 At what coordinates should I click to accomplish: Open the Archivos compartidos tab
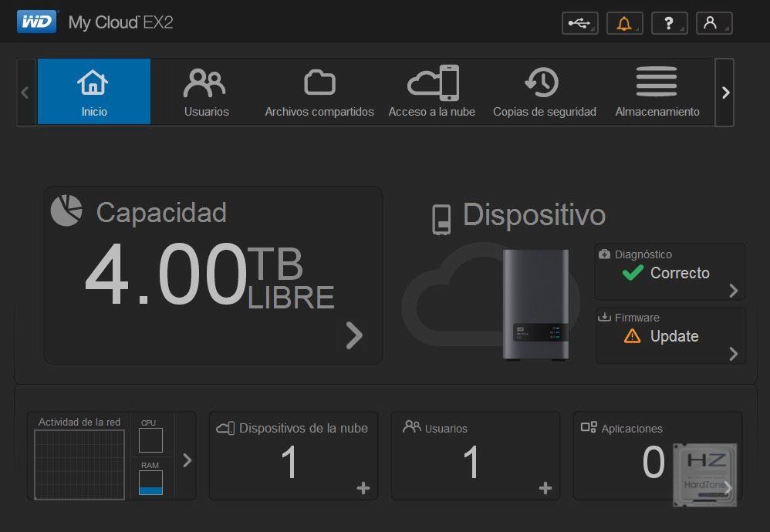click(319, 91)
